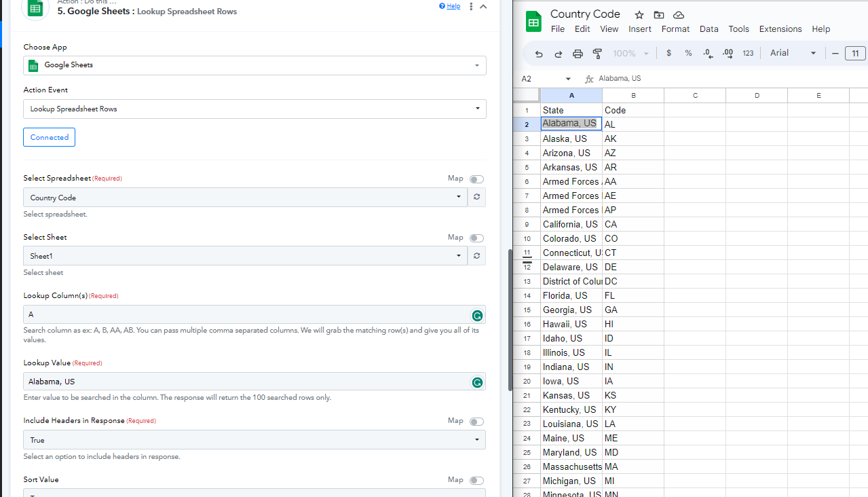
Task: Open the step options three-dot menu
Action: [471, 7]
